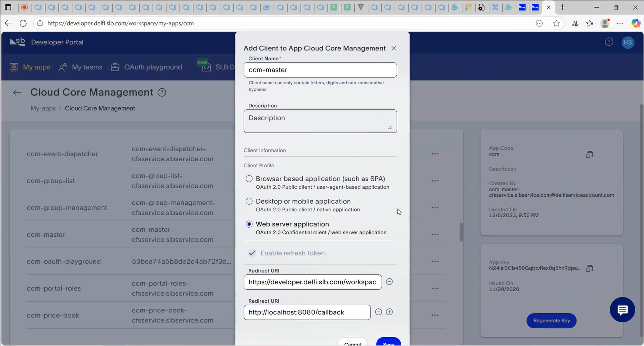This screenshot has width=644, height=346.
Task: Open the HS user avatar menu
Action: coord(628,42)
